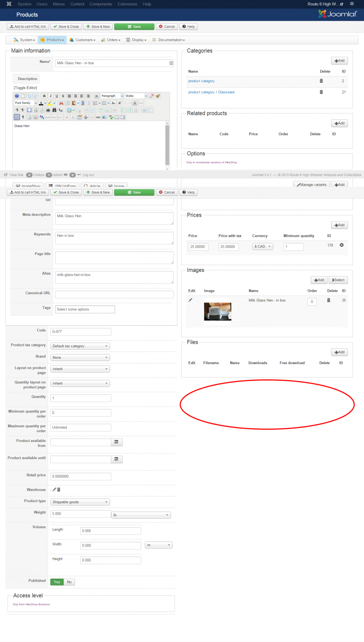The height and width of the screenshot is (642, 364).
Task: Open the editor Help question-mark icon
Action: pos(17,96)
